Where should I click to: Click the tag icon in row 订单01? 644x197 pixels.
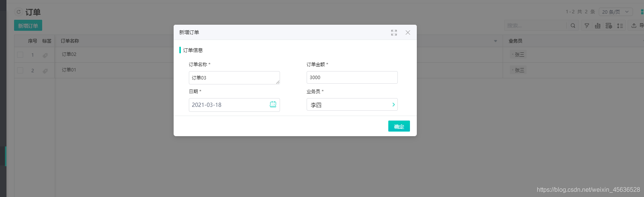(45, 71)
